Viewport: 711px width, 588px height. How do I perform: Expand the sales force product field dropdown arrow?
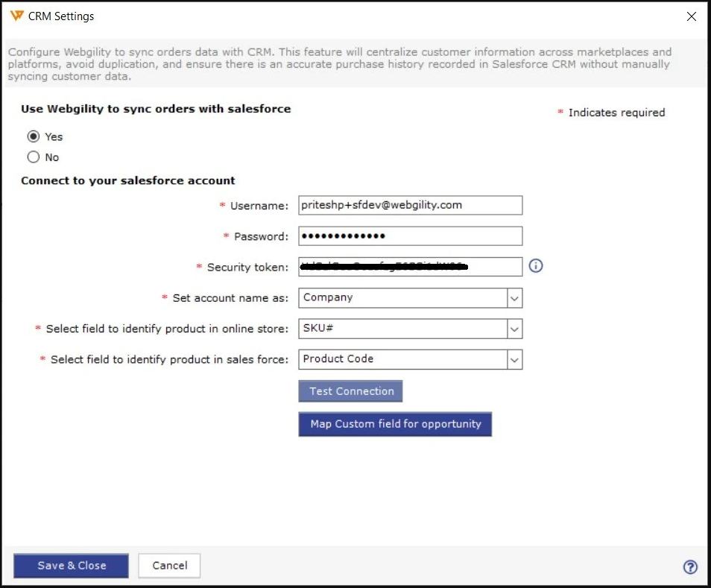514,360
